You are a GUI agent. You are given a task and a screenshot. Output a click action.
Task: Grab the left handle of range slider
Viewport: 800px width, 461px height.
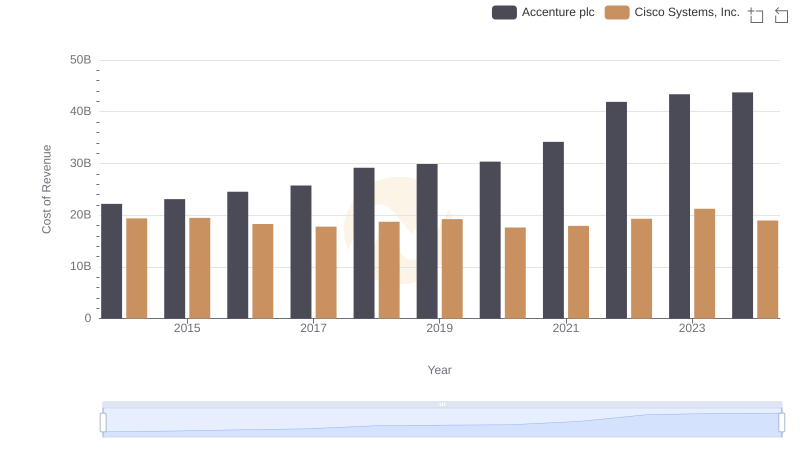pyautogui.click(x=103, y=422)
